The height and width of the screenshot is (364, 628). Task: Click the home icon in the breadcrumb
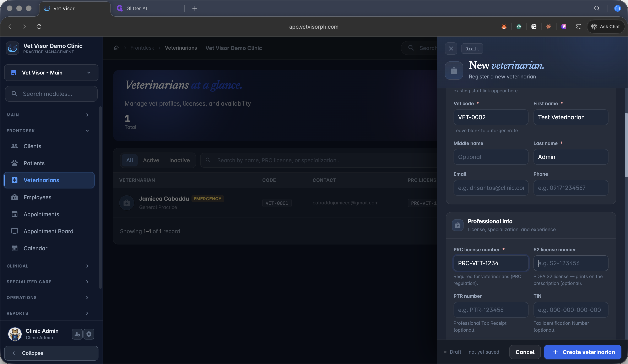tap(116, 48)
